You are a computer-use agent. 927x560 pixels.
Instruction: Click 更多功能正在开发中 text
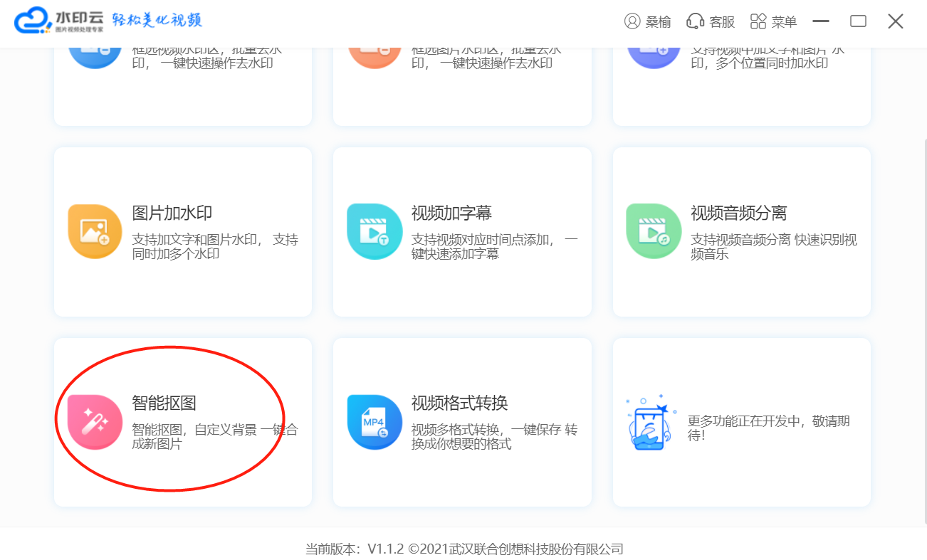click(x=769, y=428)
